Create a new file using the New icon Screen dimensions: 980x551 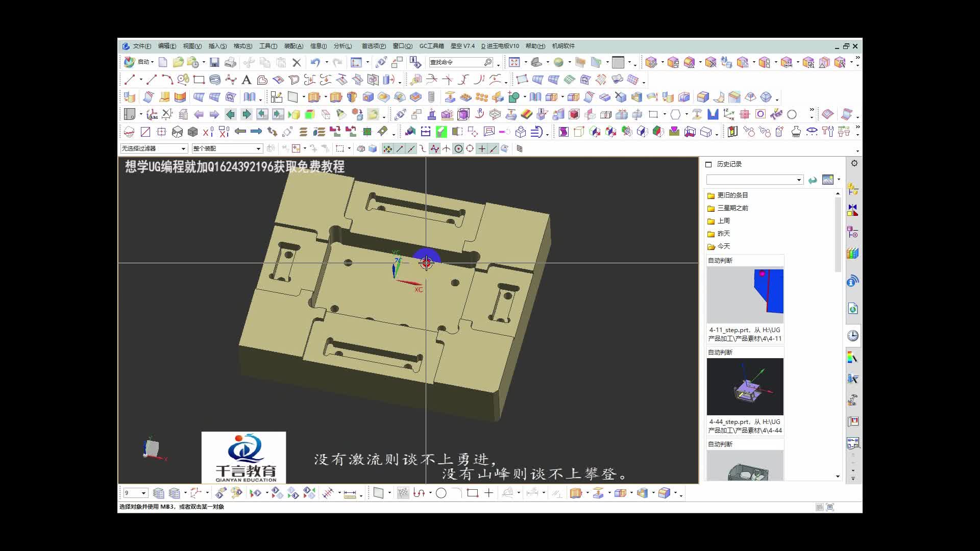pos(163,62)
